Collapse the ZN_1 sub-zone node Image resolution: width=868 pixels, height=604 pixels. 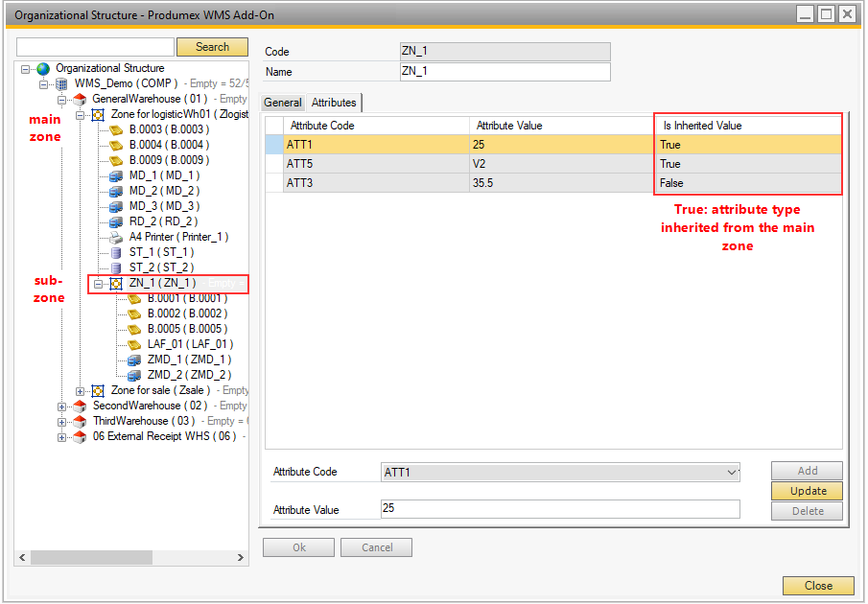pos(98,284)
